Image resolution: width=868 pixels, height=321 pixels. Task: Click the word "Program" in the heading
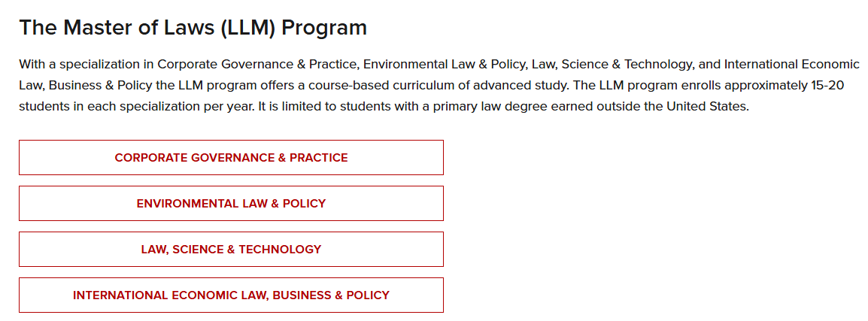click(x=324, y=29)
